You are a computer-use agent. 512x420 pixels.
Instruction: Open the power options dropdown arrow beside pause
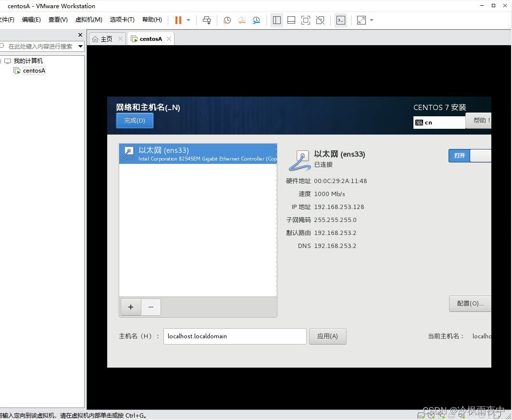188,20
